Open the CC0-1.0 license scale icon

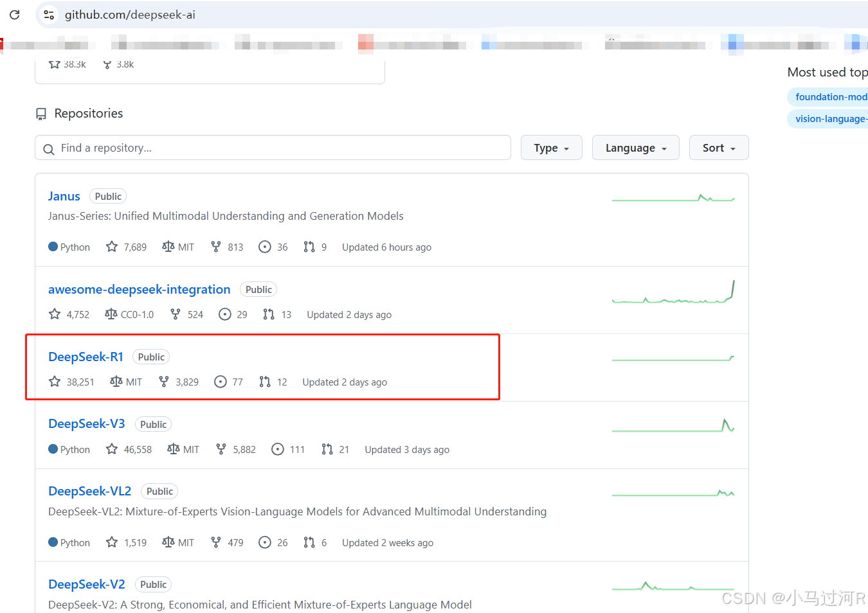111,314
